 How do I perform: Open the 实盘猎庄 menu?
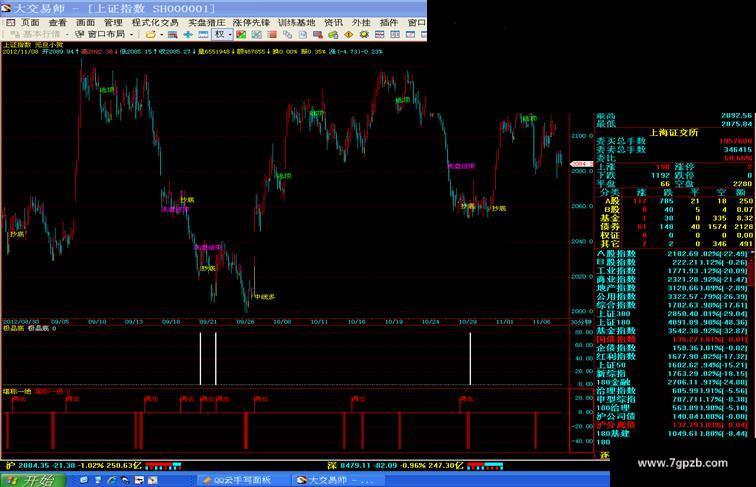pyautogui.click(x=206, y=23)
